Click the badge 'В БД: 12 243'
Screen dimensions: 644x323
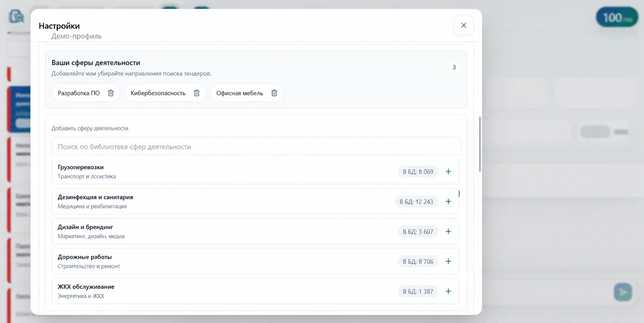coord(416,201)
